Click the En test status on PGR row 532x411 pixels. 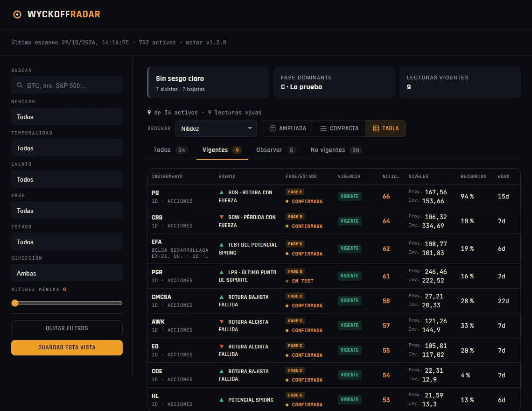pos(300,281)
